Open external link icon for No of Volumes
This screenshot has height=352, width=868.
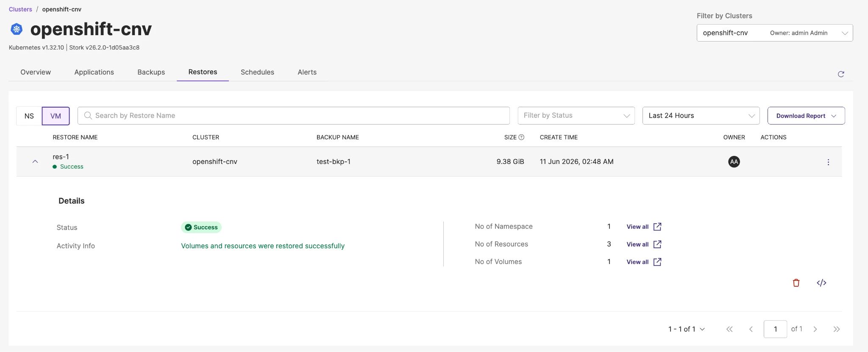[x=657, y=262]
